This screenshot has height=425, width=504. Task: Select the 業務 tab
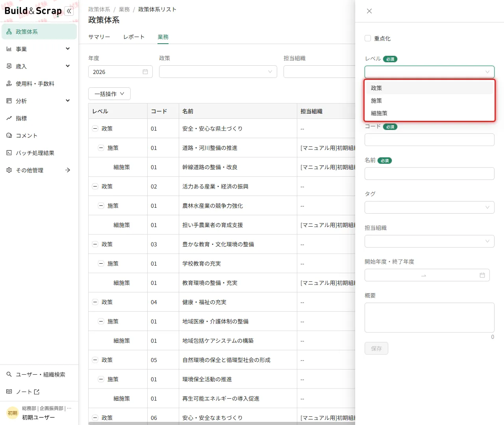coord(163,37)
